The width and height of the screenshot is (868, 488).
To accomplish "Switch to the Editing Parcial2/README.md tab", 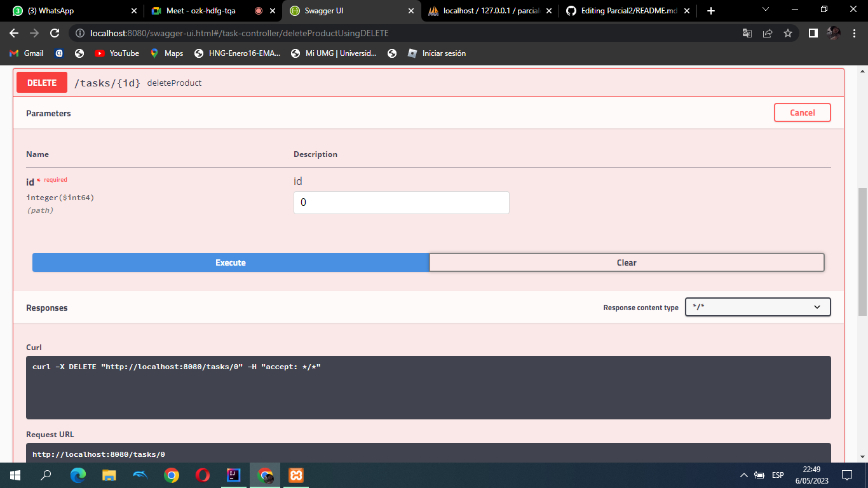I will click(x=629, y=10).
